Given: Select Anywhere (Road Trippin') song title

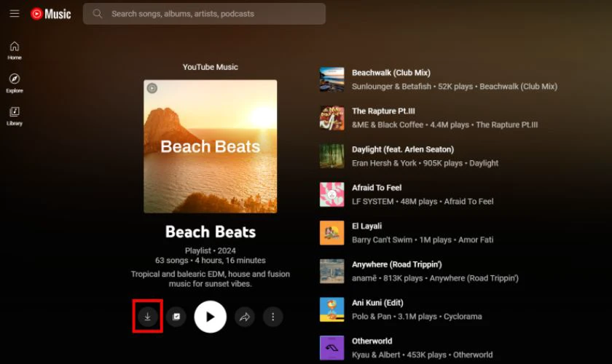Looking at the screenshot, I should pyautogui.click(x=397, y=264).
